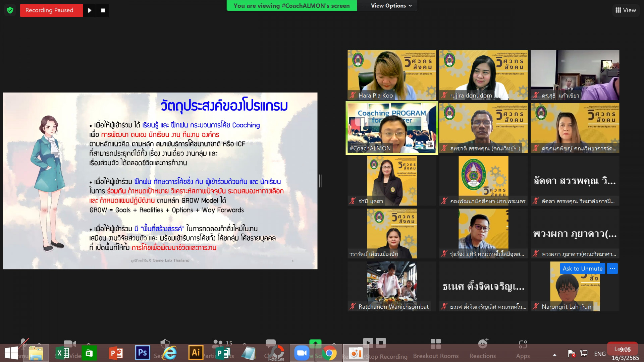The width and height of the screenshot is (644, 362).
Task: Open File Explorer from taskbar
Action: (x=36, y=353)
